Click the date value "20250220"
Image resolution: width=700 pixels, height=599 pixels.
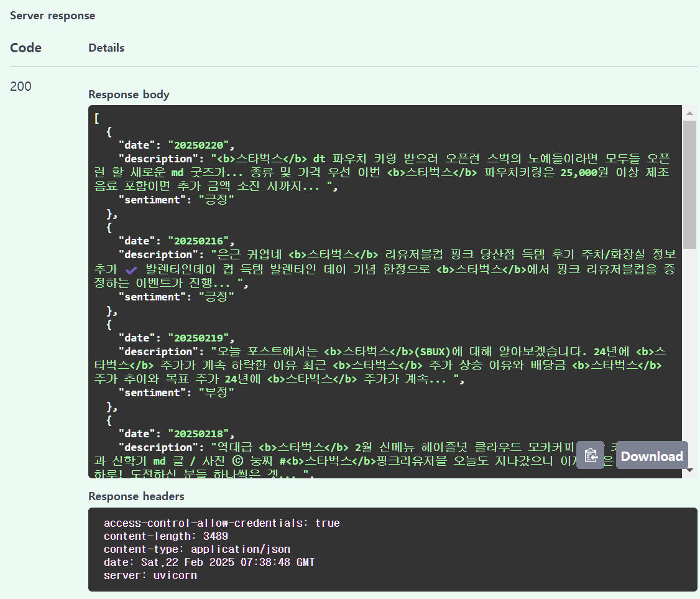click(x=198, y=145)
